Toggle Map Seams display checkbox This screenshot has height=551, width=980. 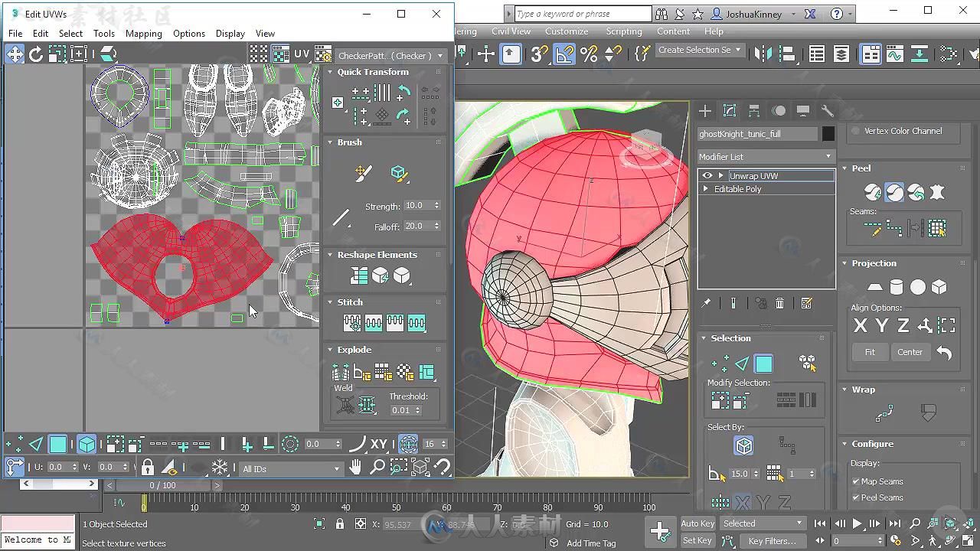856,481
